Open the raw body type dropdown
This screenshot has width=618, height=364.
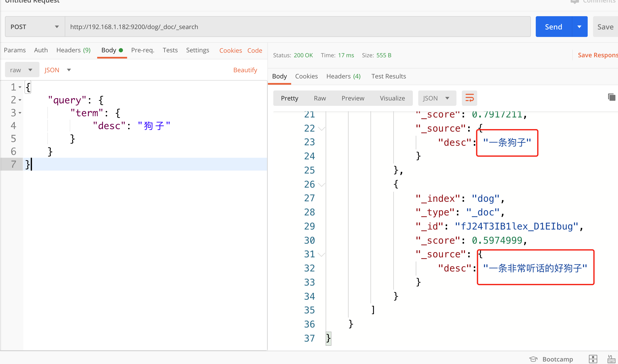(x=22, y=70)
